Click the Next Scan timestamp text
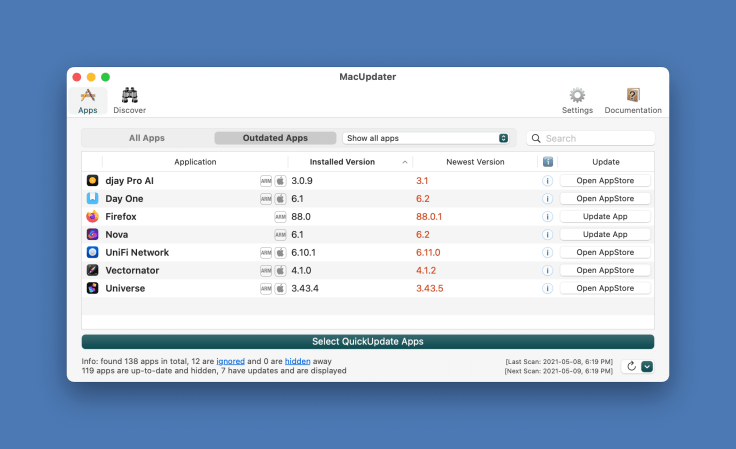Image resolution: width=736 pixels, height=449 pixels. [x=559, y=371]
